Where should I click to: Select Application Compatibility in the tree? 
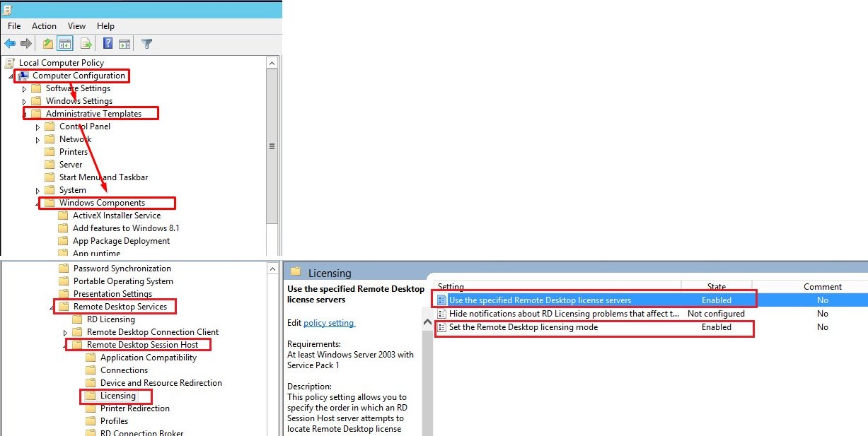pos(149,358)
